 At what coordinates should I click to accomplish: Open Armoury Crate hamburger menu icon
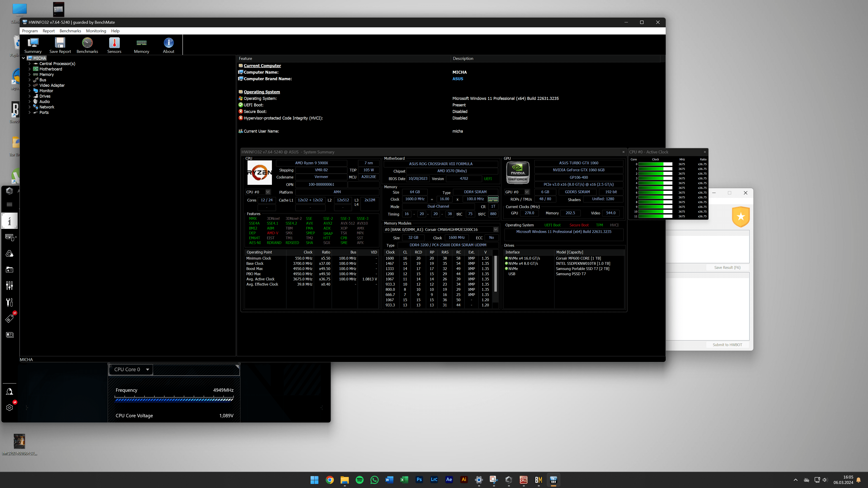(x=9, y=204)
